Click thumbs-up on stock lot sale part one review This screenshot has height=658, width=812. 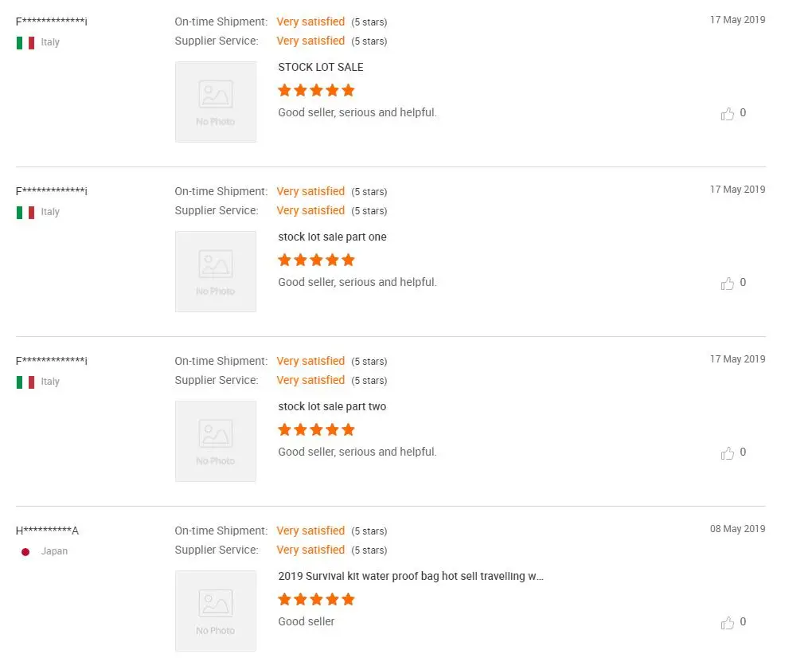point(727,284)
